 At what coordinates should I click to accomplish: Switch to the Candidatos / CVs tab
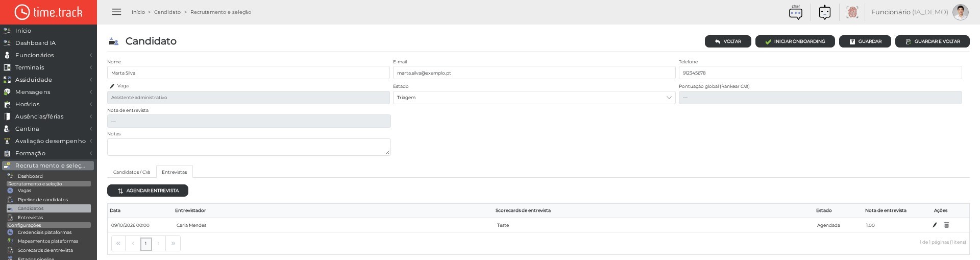click(x=132, y=172)
